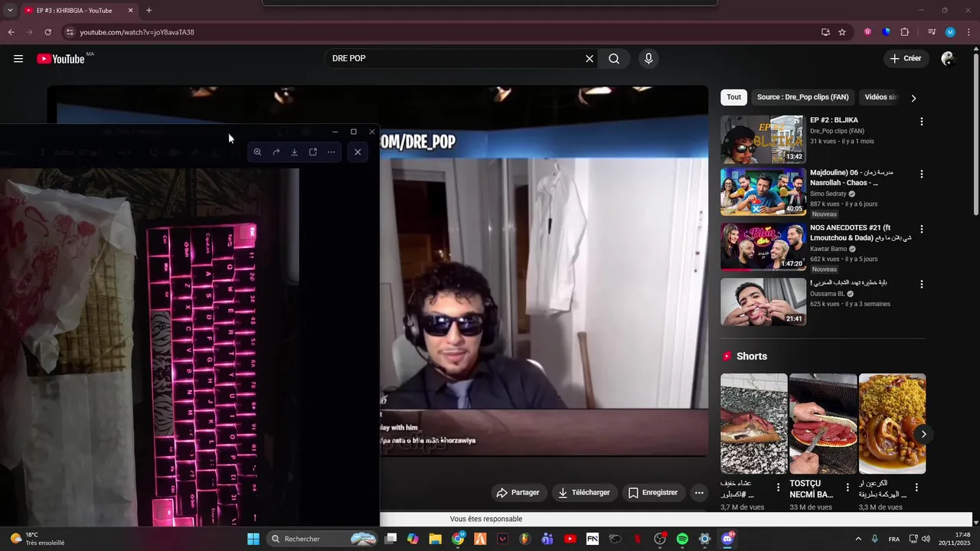Select the Tout filter chip
980x551 pixels.
tap(733, 97)
